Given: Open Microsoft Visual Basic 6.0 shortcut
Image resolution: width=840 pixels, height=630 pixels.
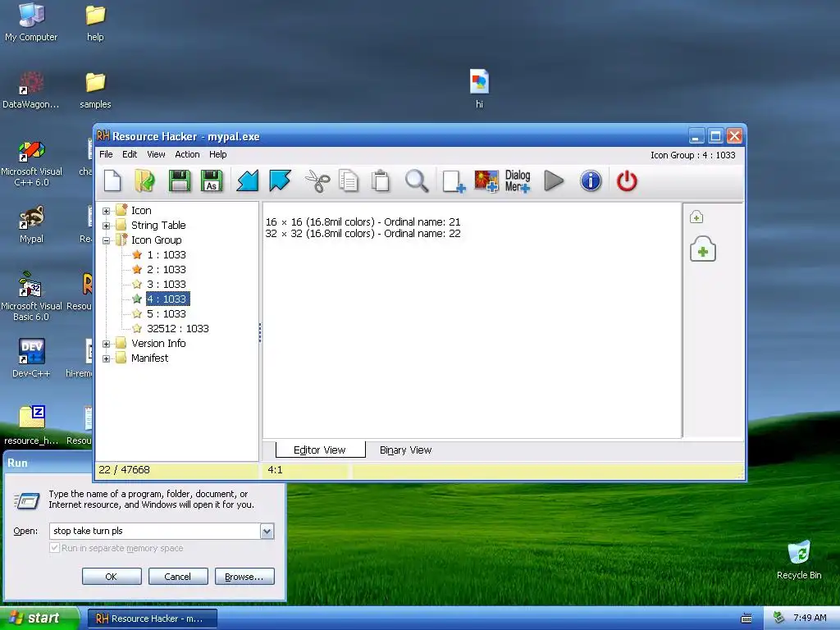Looking at the screenshot, I should [31, 295].
